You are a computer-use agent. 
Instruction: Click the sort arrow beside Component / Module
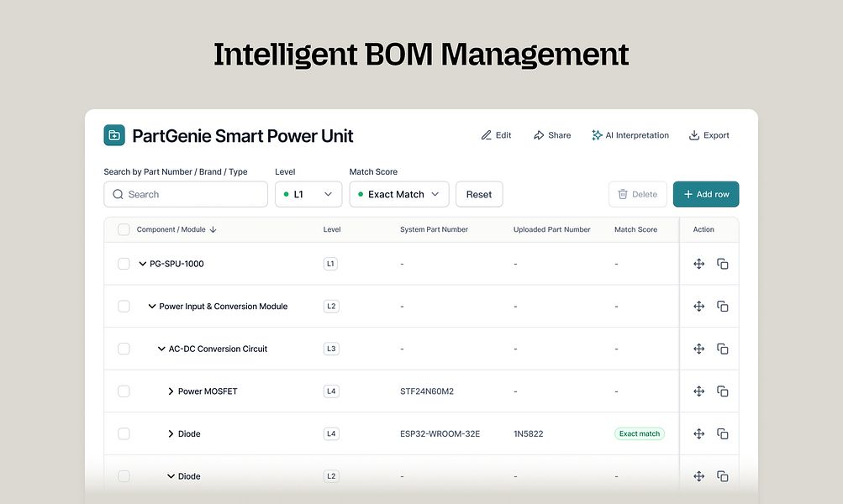click(213, 229)
